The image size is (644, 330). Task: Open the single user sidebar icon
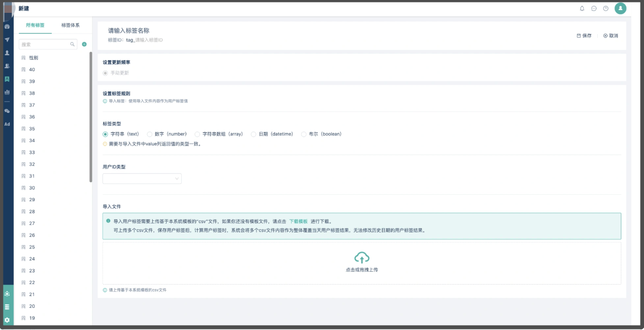point(7,53)
